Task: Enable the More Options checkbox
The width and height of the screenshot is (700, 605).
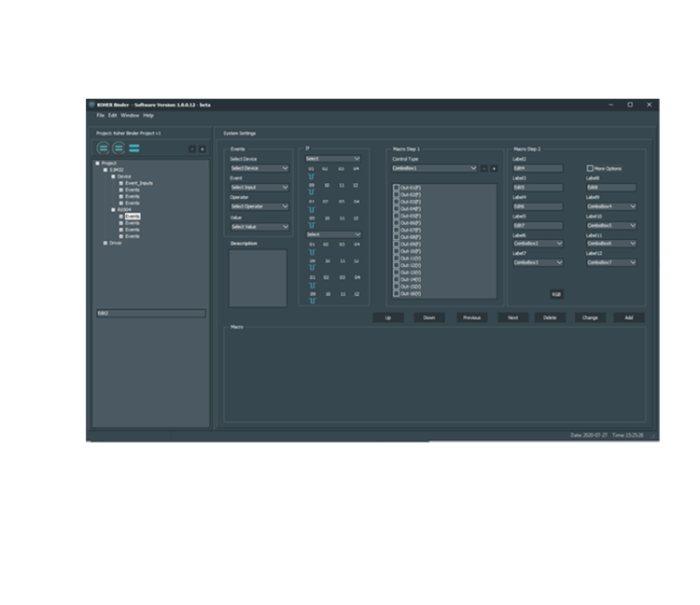Action: pos(590,168)
